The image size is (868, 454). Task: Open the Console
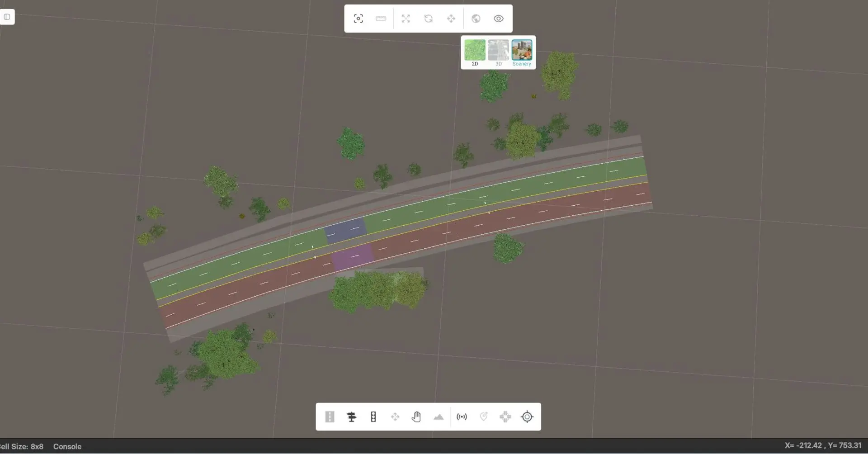(x=67, y=446)
